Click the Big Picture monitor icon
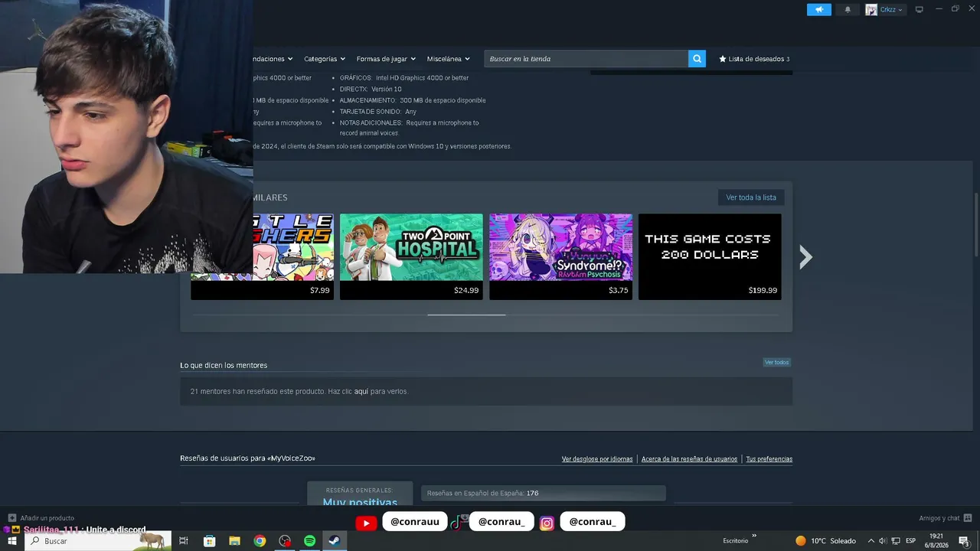Screen dimensions: 980x551 coord(920,9)
